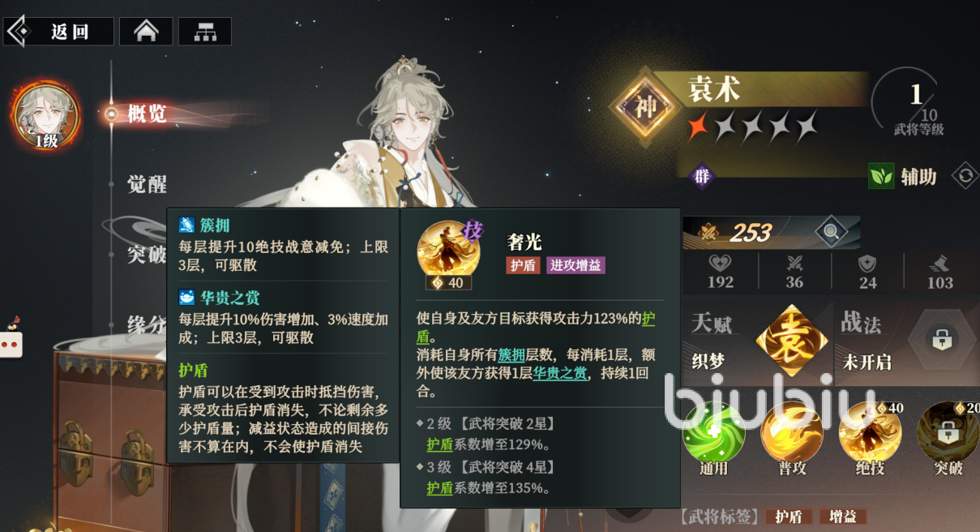980x532 pixels.
Task: Click the 华贵之赏 link in skill description
Action: point(559,373)
